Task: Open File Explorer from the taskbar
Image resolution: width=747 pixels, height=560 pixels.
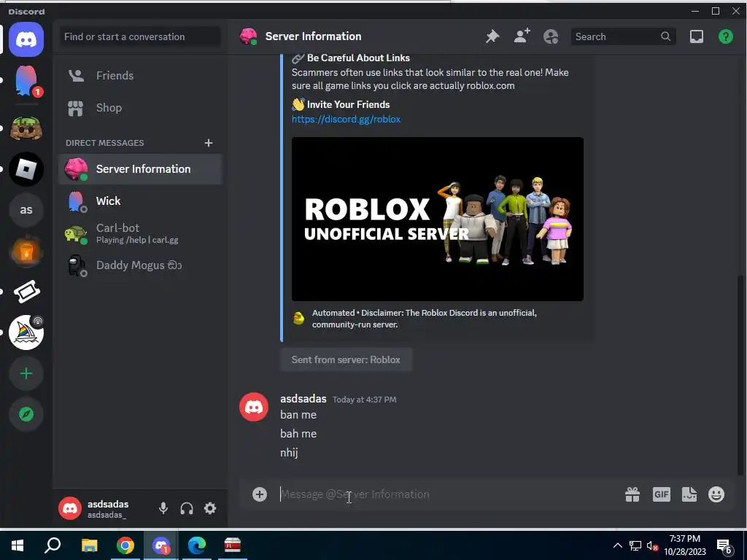Action: coord(89,545)
